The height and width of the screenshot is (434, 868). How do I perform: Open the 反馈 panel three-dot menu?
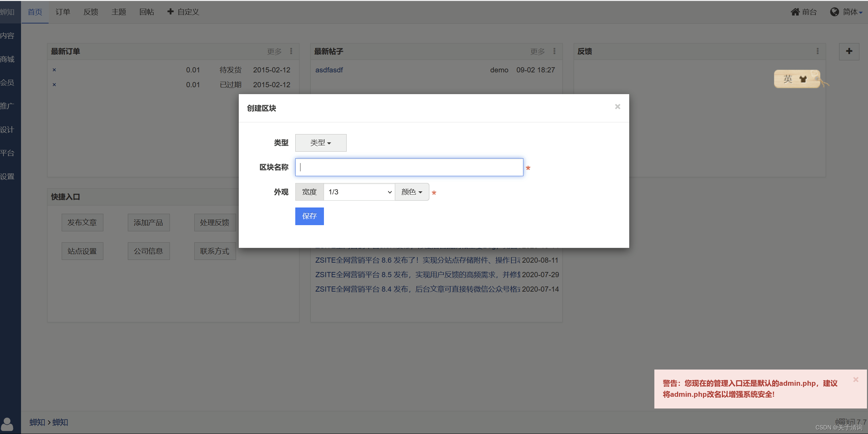point(817,51)
